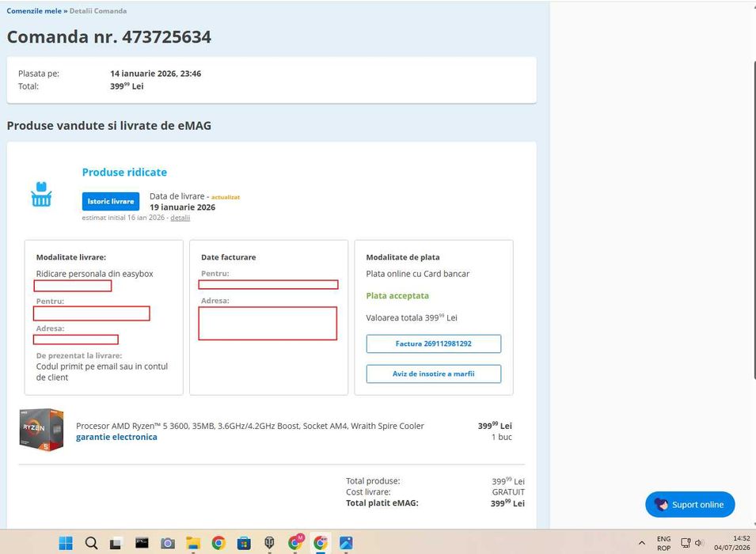Select the Comanda nr. 473725634 heading

[x=109, y=36]
